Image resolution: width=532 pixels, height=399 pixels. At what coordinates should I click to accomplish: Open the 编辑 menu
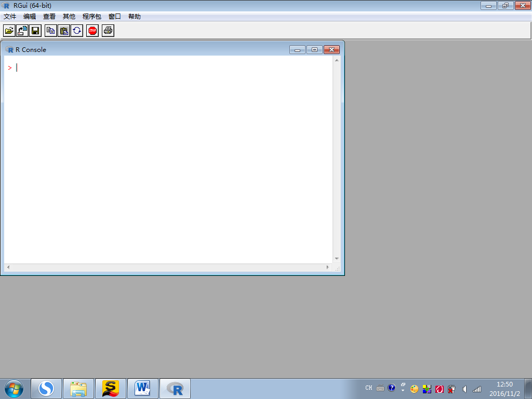coord(30,16)
